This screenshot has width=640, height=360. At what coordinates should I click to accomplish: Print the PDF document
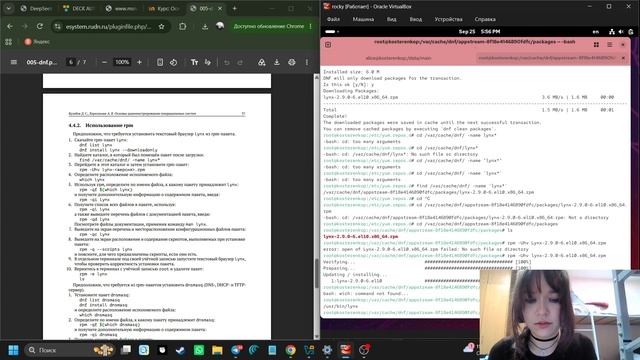coord(291,62)
